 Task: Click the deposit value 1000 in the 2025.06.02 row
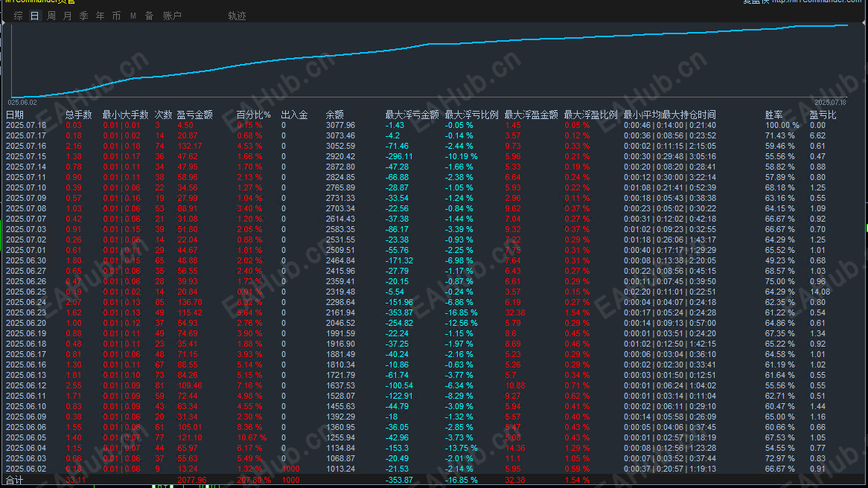290,469
